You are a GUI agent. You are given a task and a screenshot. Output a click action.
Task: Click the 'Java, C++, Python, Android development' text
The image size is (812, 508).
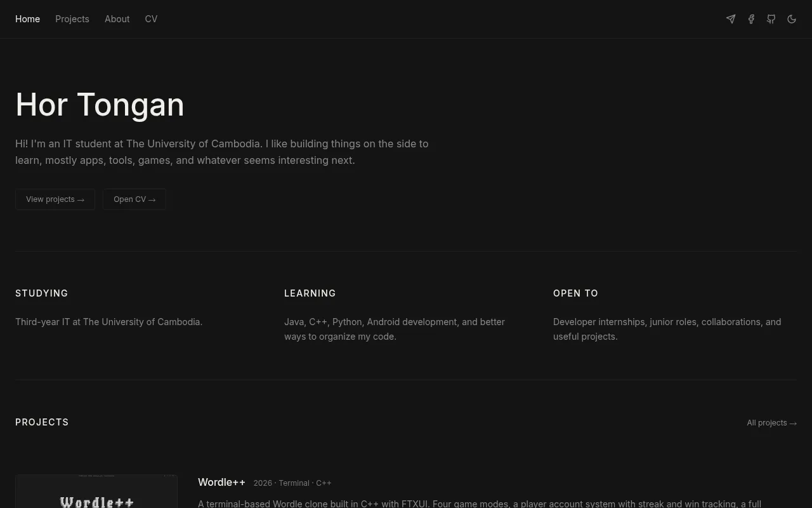(x=395, y=329)
